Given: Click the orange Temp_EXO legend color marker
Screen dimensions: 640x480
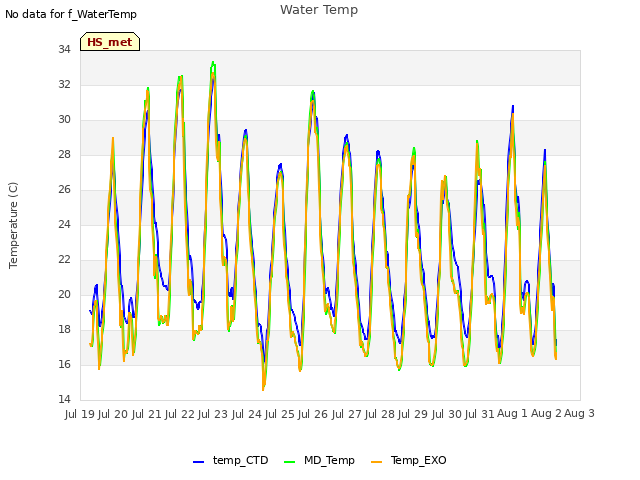Looking at the screenshot, I should [x=376, y=462].
